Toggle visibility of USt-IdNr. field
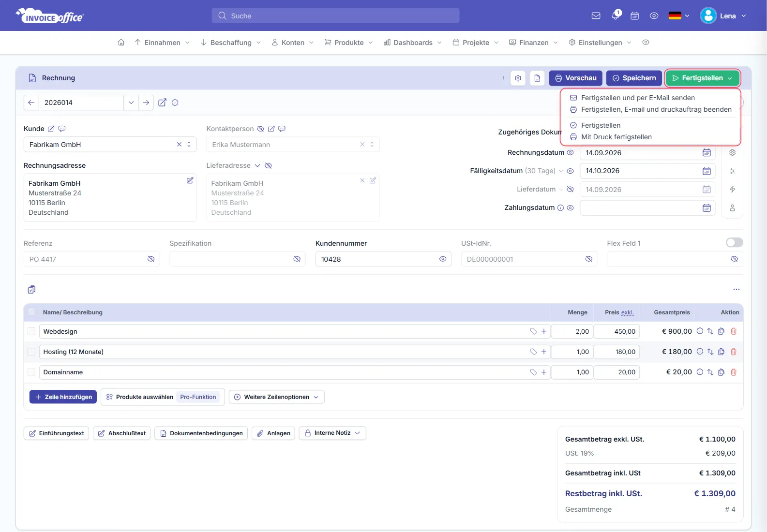 588,259
